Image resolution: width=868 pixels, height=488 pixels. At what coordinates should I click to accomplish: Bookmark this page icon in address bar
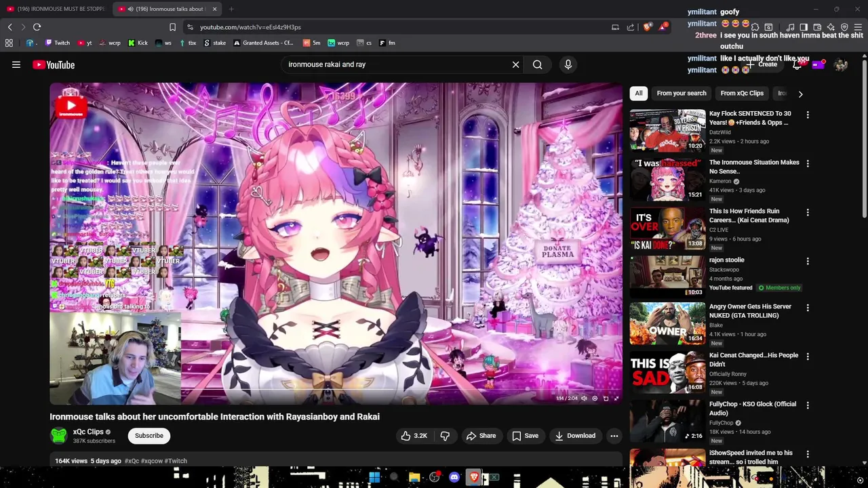click(x=172, y=27)
